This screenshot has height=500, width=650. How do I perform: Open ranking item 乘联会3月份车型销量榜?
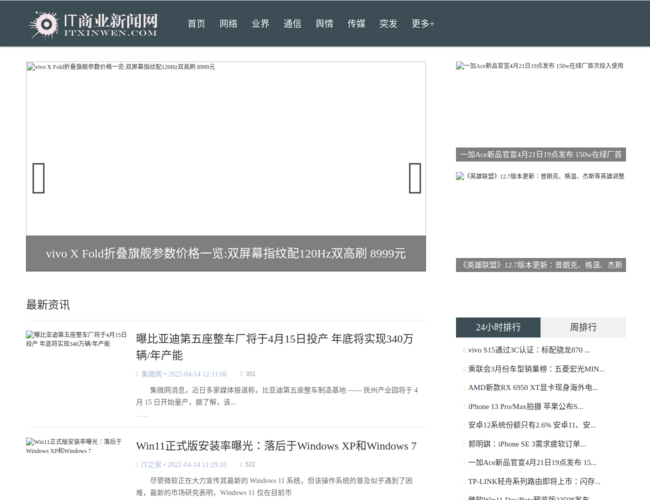[536, 369]
